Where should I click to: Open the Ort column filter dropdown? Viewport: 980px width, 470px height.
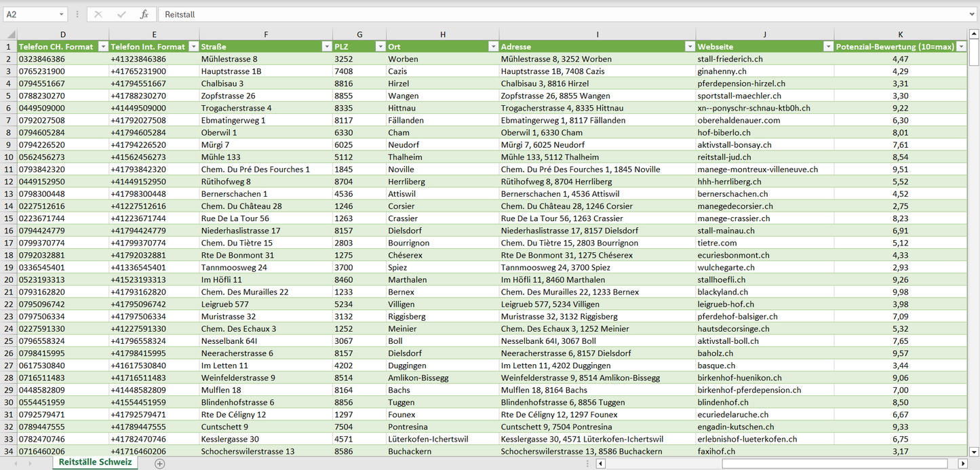coord(492,47)
